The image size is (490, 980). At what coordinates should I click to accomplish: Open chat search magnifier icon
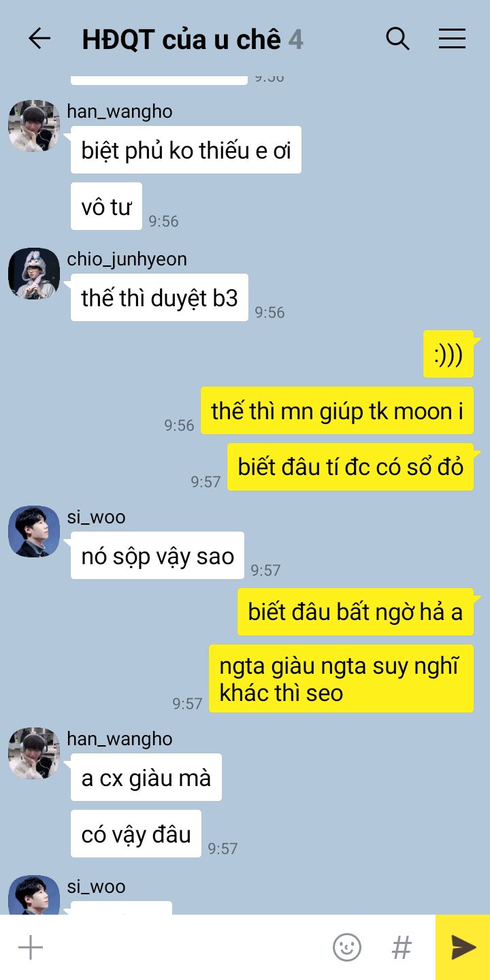[x=397, y=39]
